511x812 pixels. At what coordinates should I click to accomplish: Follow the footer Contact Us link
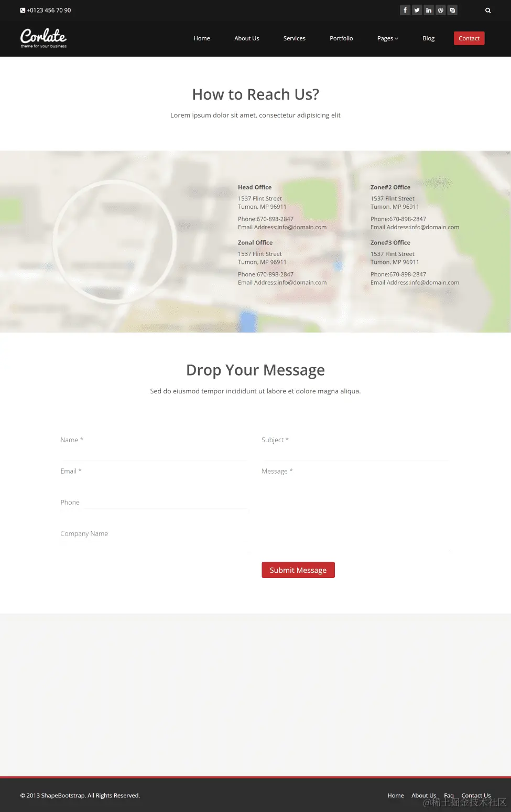pos(476,795)
